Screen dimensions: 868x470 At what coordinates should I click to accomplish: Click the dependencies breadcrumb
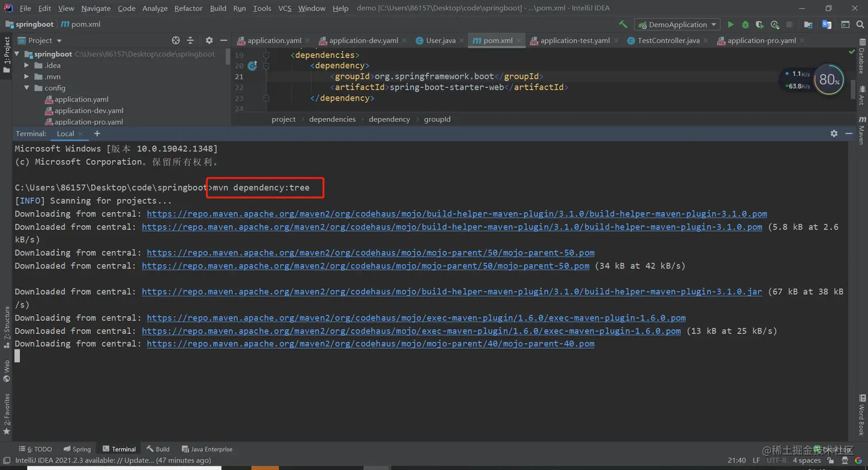click(x=332, y=120)
